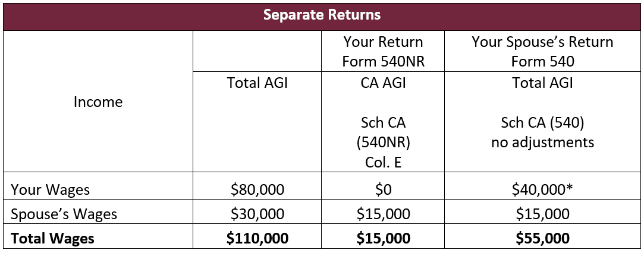The image size is (644, 253).
Task: Select $15,000 in Spouse's Wages under Form 540NR
Action: [x=383, y=214]
